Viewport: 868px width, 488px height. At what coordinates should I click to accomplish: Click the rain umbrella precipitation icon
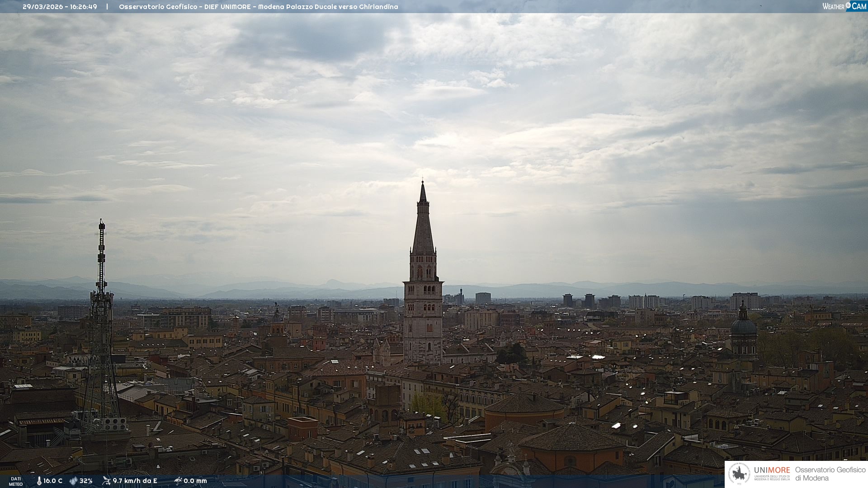178,481
